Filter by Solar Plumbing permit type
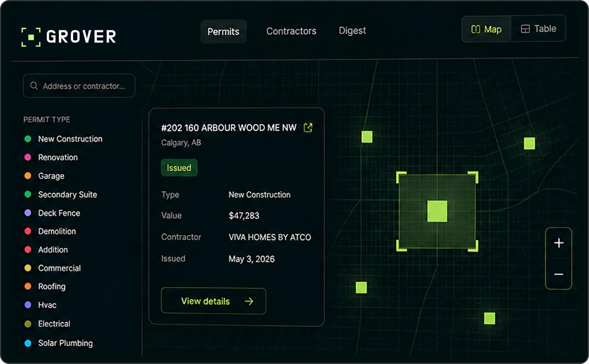The height and width of the screenshot is (364, 589). coord(58,343)
